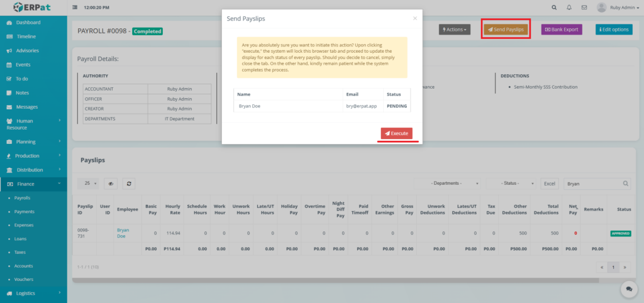Screen dimensions: 644x303
Task: Click PENDING status in dialog table
Action: point(397,106)
